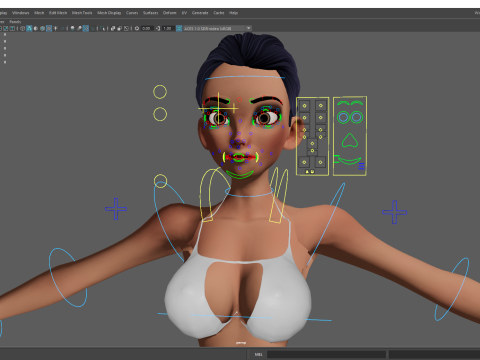Select the left green eyebrow in face panel
Image resolution: width=480 pixels, height=360 pixels.
(x=343, y=103)
